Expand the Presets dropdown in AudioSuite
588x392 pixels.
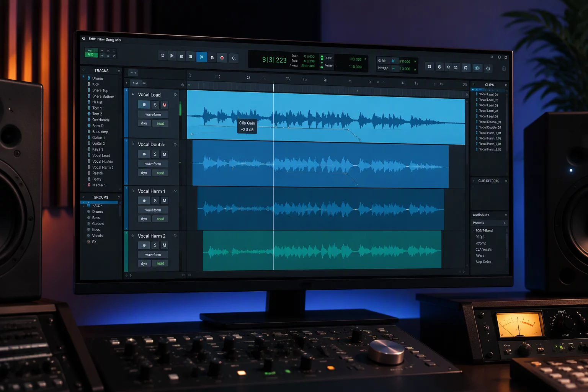(489, 223)
